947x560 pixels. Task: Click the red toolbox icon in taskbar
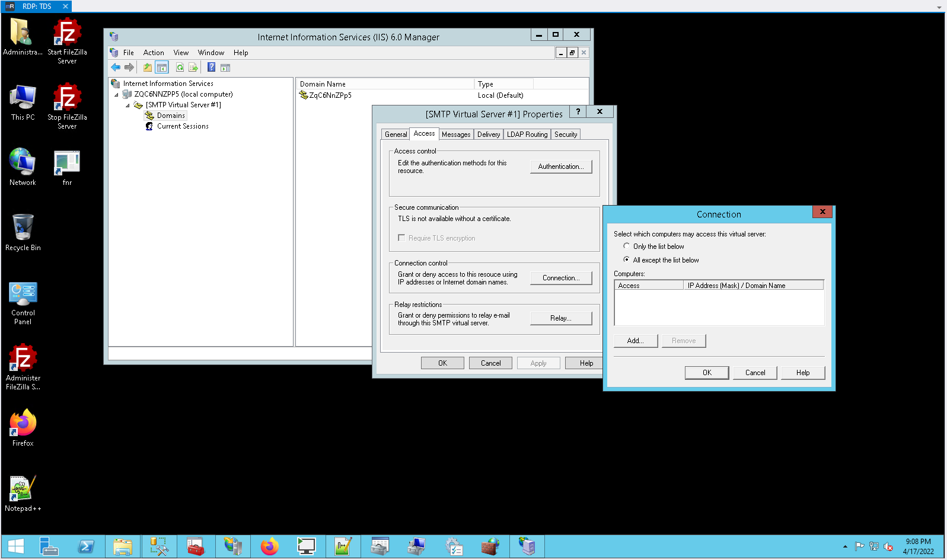196,546
